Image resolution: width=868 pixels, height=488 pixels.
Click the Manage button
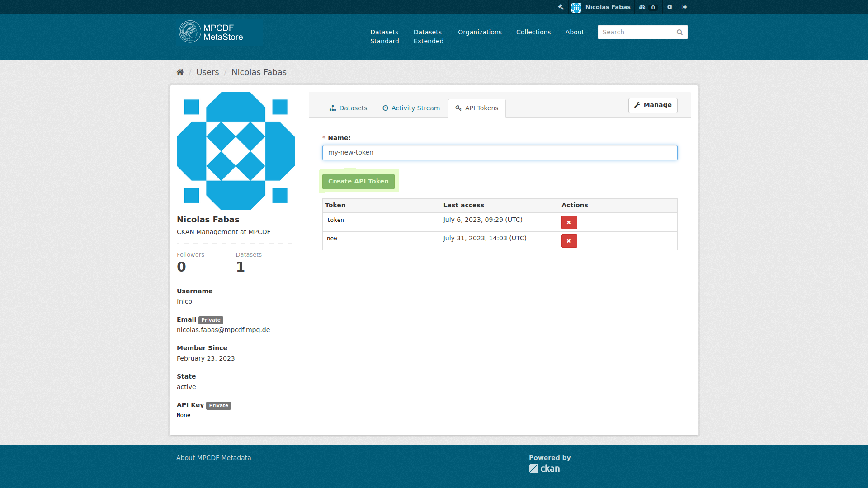[653, 105]
